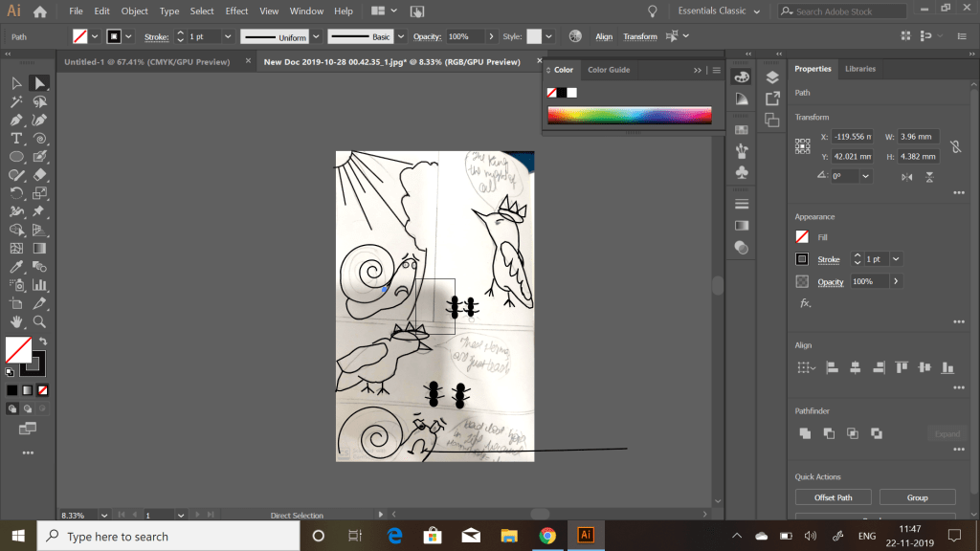Click the Group quick action button
The height and width of the screenshot is (551, 980).
click(x=917, y=497)
